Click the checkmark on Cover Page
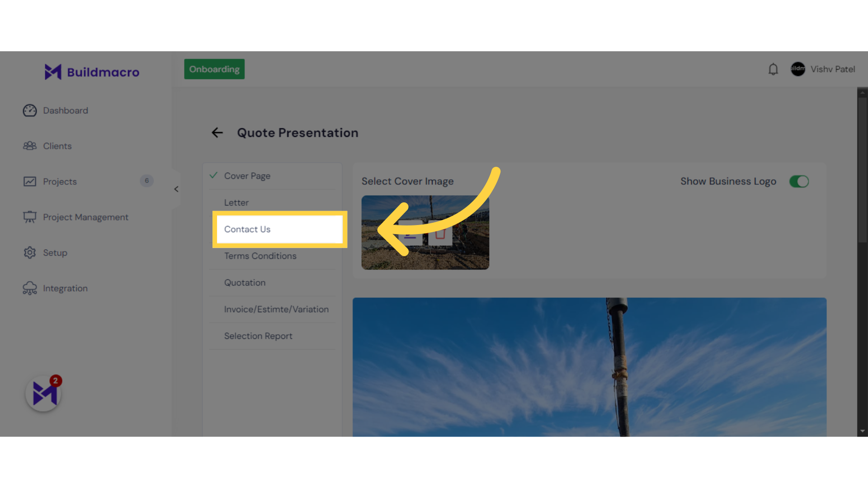Image resolution: width=868 pixels, height=488 pixels. point(213,175)
